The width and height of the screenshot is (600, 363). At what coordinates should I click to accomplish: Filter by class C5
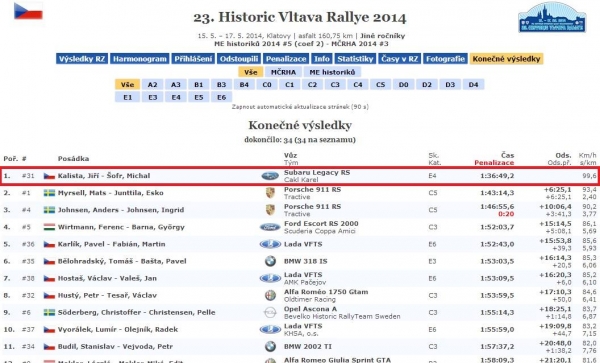pos(380,85)
